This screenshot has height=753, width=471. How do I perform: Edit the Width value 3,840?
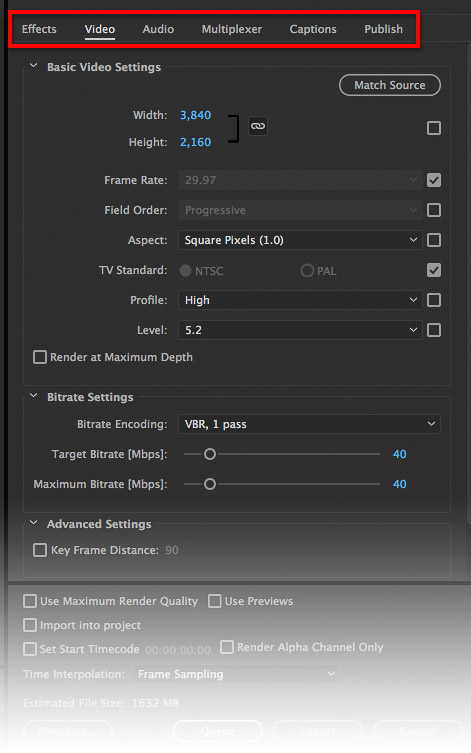pyautogui.click(x=195, y=115)
